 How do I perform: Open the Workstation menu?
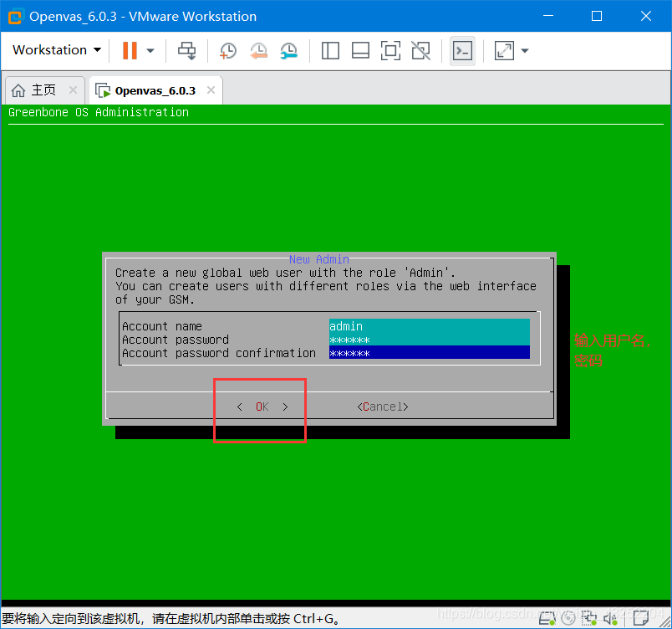[57, 50]
